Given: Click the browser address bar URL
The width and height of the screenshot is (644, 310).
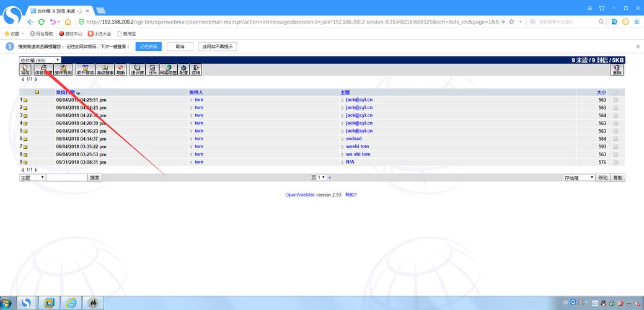Looking at the screenshot, I should coord(293,22).
